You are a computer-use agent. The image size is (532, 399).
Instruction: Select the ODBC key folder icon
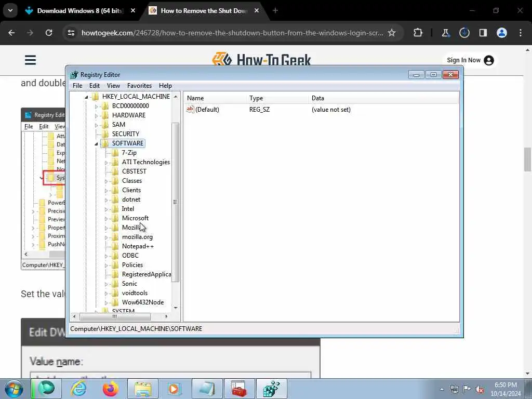tap(115, 256)
